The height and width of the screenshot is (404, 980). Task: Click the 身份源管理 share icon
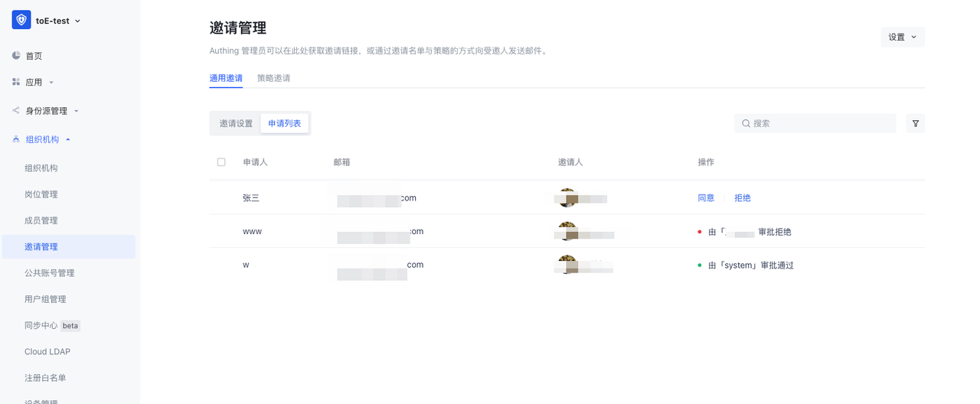coord(16,111)
